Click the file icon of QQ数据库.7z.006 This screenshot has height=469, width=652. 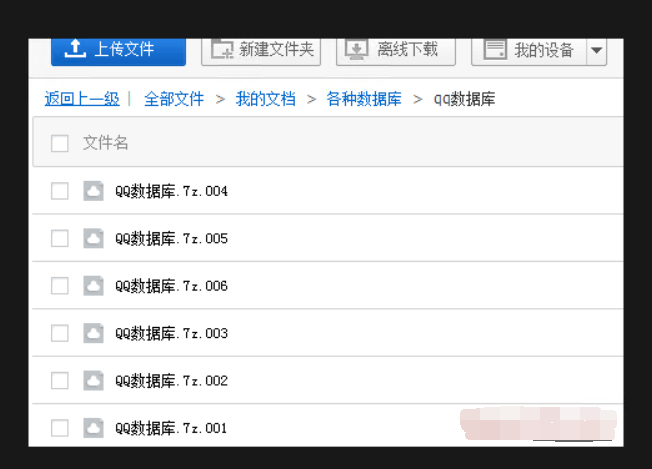coord(94,286)
